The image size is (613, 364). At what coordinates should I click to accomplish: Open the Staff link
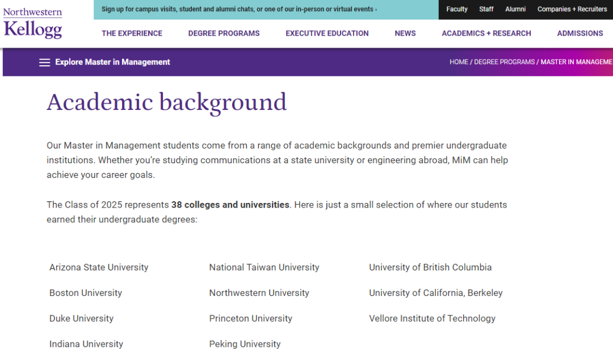coord(486,9)
